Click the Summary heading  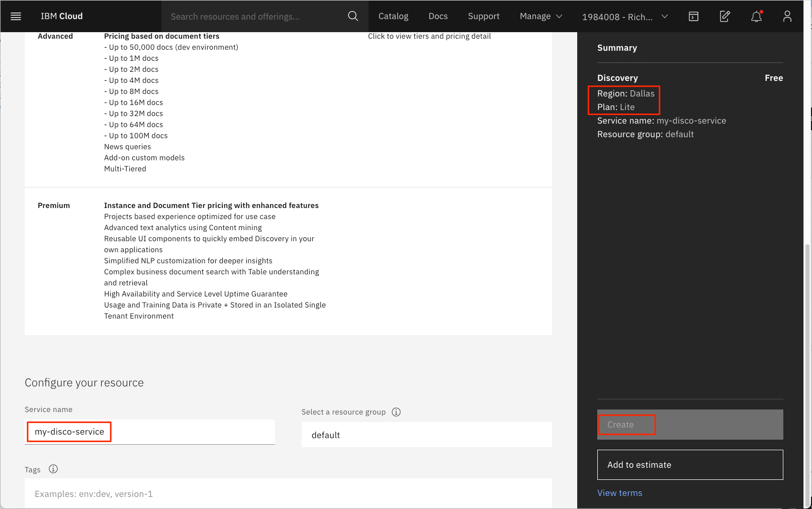617,48
